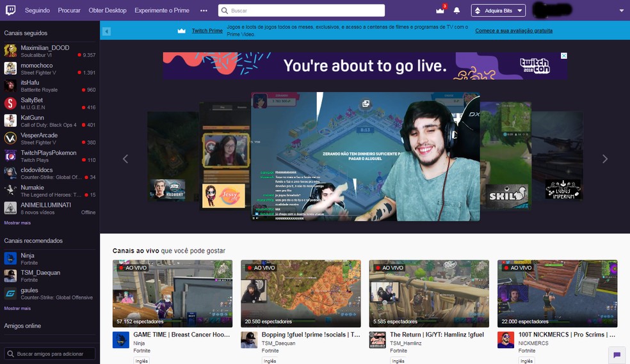The image size is (630, 364).
Task: Open Adquira Bits dropdown
Action: [498, 10]
